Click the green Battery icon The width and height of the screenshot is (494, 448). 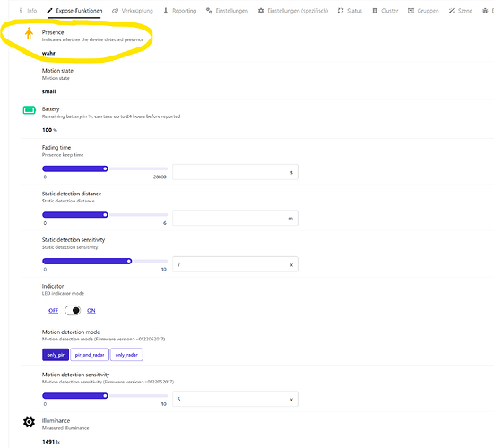click(x=30, y=110)
